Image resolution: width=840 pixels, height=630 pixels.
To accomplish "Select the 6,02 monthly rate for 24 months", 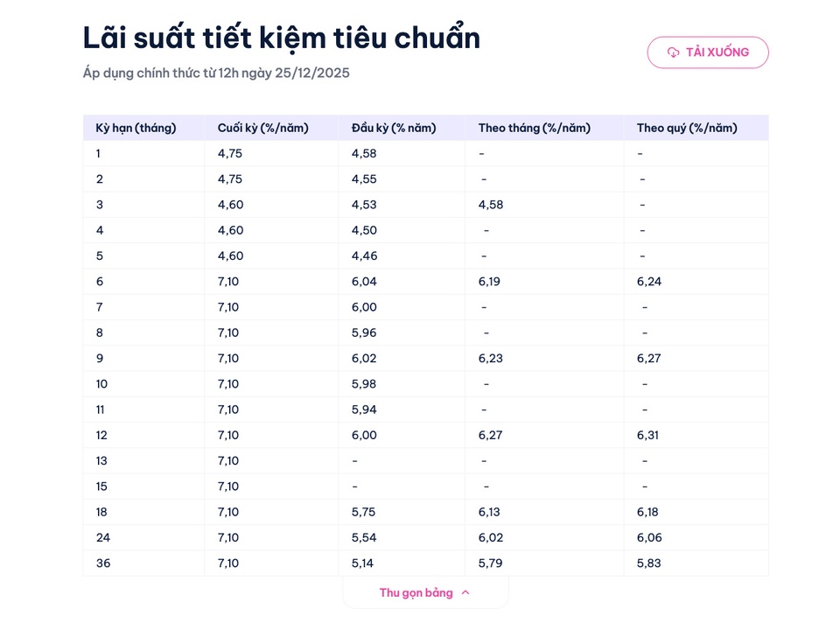I will pyautogui.click(x=491, y=537).
